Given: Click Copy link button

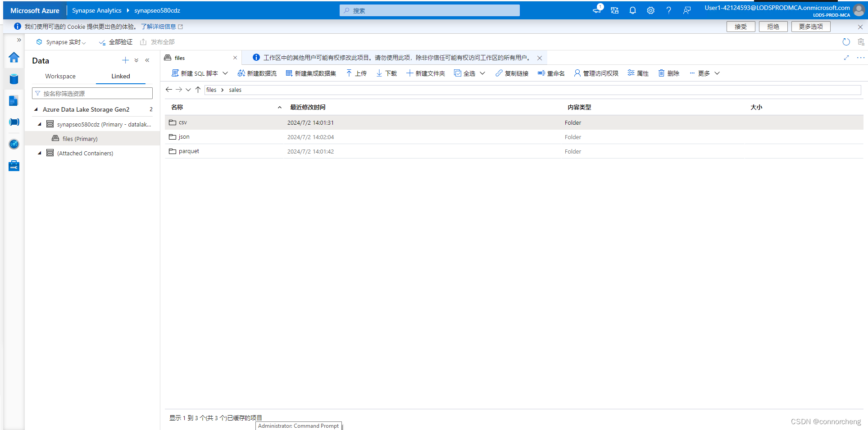Looking at the screenshot, I should 512,73.
